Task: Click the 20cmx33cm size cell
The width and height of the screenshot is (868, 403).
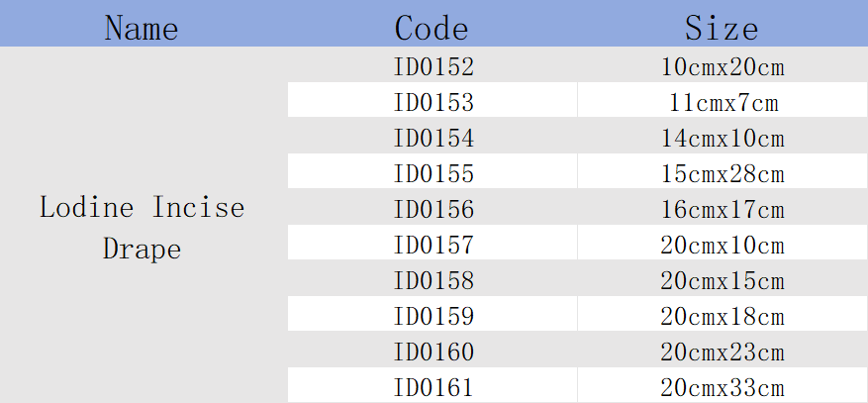Action: coord(723,385)
